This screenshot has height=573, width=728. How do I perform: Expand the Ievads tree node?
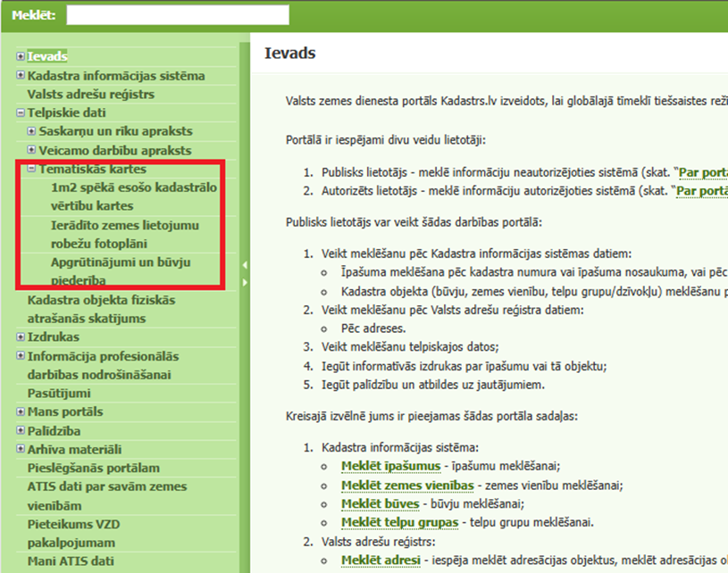click(x=21, y=57)
